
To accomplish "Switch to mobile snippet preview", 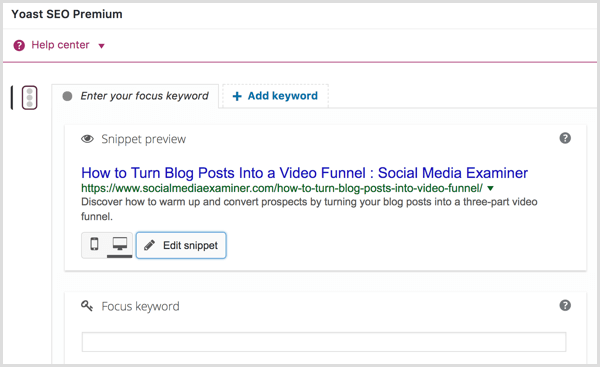I will (x=94, y=244).
